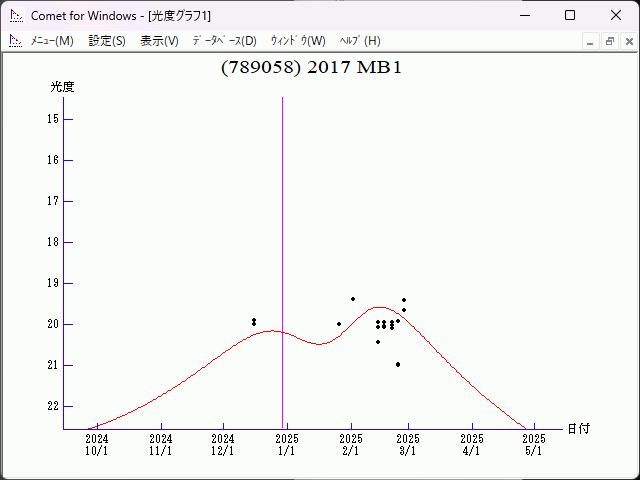Expand the データベース(D) database menu
640x480 pixels.
tap(224, 41)
